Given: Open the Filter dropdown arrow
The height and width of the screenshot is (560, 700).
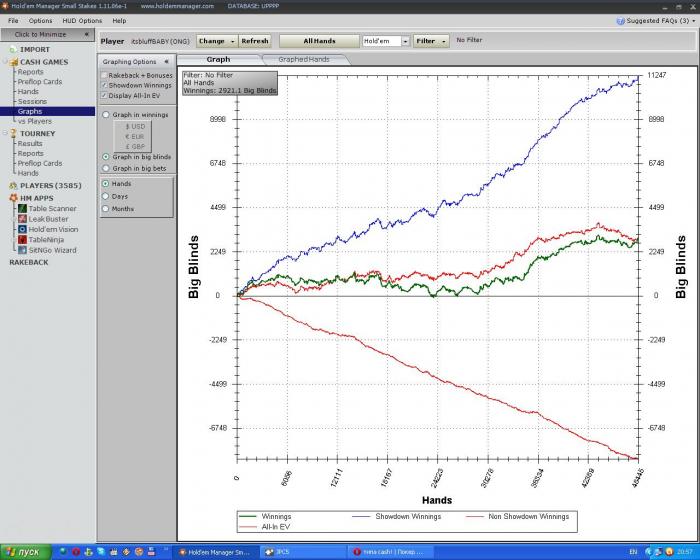Looking at the screenshot, I should [x=444, y=41].
